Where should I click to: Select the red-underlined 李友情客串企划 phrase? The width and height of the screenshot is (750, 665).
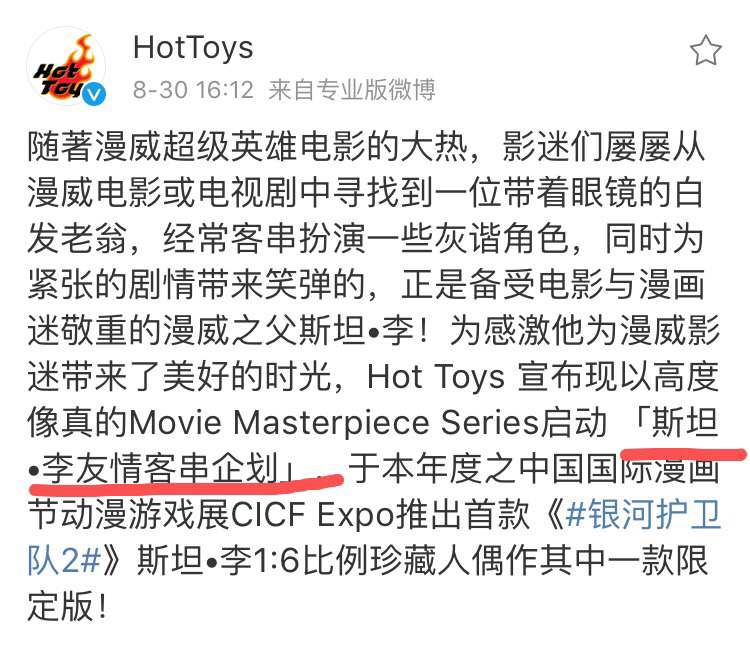[160, 469]
